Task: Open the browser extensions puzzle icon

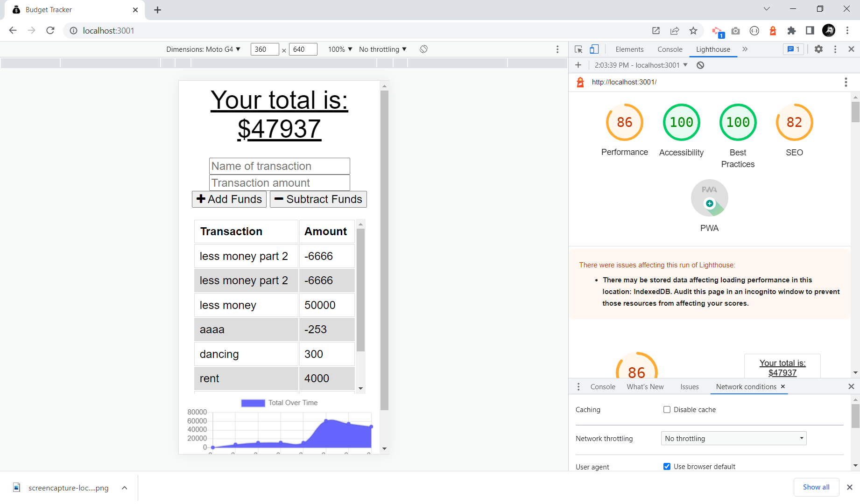Action: [x=792, y=31]
